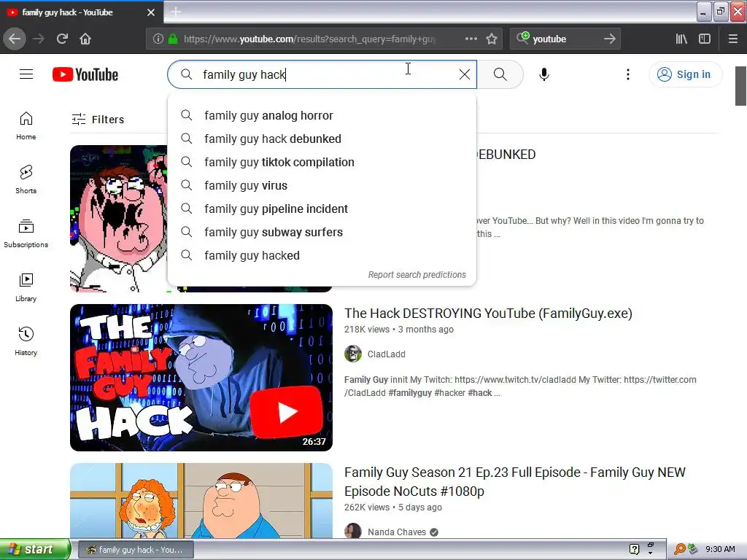
Task: Open Library in YouTube sidebar
Action: (26, 287)
